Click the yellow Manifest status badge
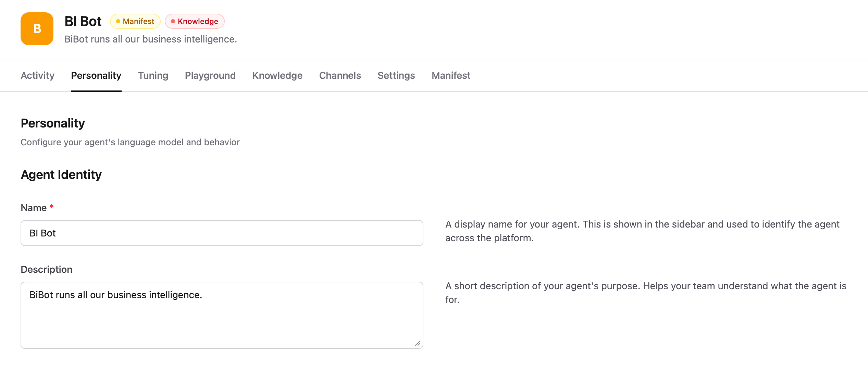Viewport: 868px width, 366px height. pos(135,21)
